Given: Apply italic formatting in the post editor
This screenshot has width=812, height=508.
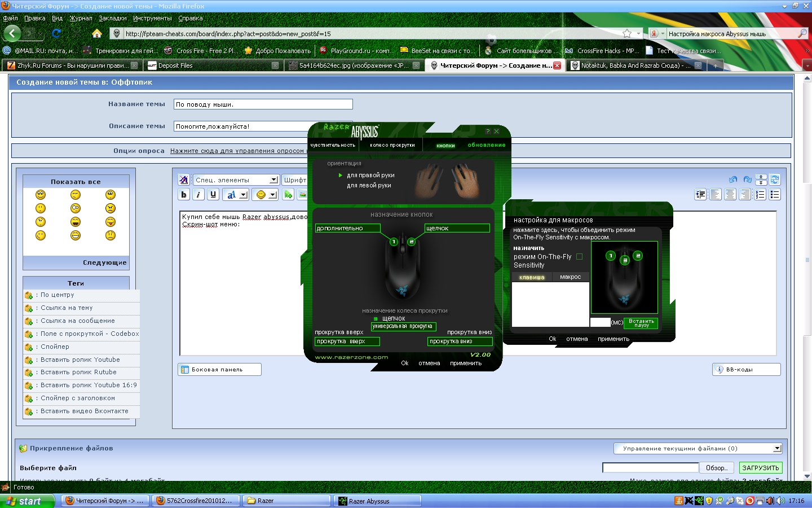Looking at the screenshot, I should pos(198,195).
